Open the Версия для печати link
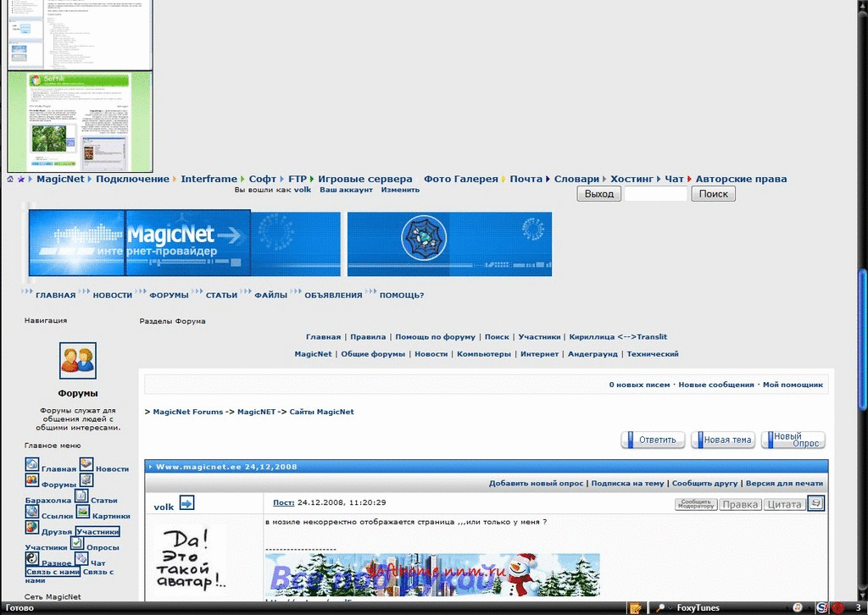This screenshot has width=868, height=615. (784, 484)
